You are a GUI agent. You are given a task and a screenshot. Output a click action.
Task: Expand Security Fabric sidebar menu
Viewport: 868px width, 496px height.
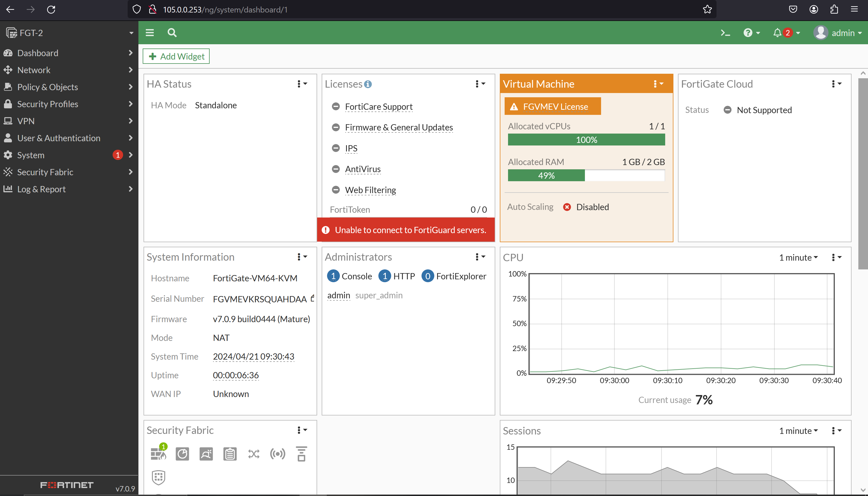point(69,172)
